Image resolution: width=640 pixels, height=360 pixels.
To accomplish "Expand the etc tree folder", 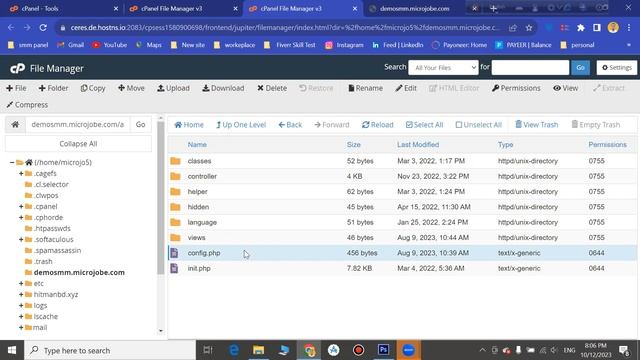I will point(21,283).
